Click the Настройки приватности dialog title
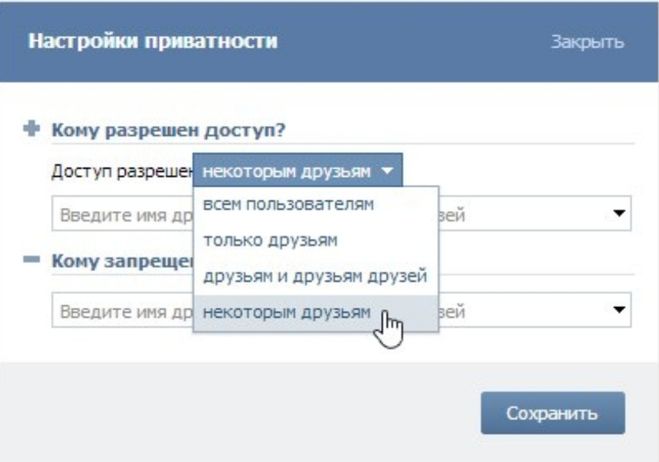Image resolution: width=659 pixels, height=462 pixels. [153, 42]
